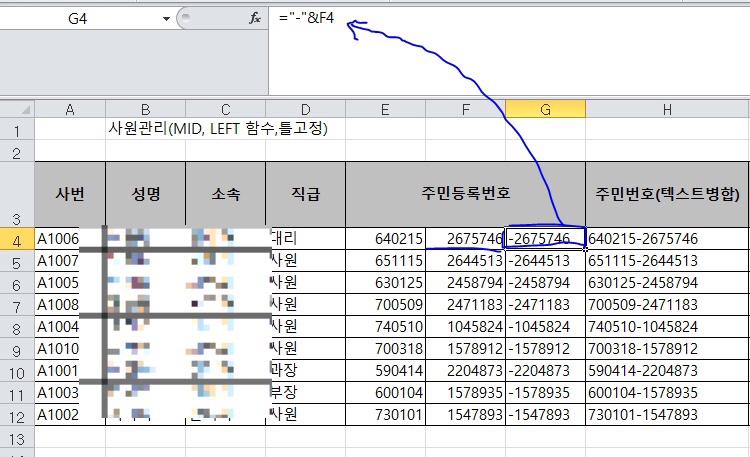The width and height of the screenshot is (750, 457).
Task: Select column E header
Action: [x=385, y=110]
